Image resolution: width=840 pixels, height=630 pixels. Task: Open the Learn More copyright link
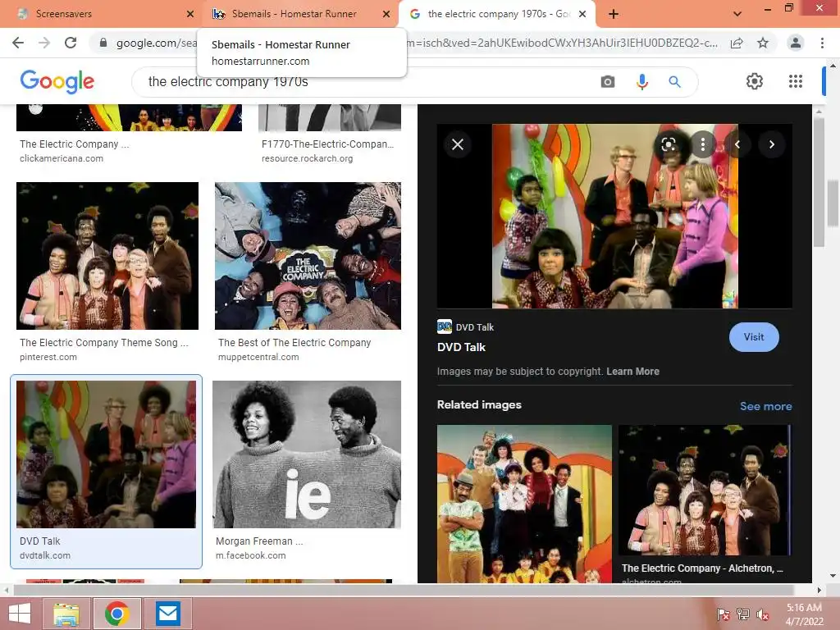(x=632, y=372)
